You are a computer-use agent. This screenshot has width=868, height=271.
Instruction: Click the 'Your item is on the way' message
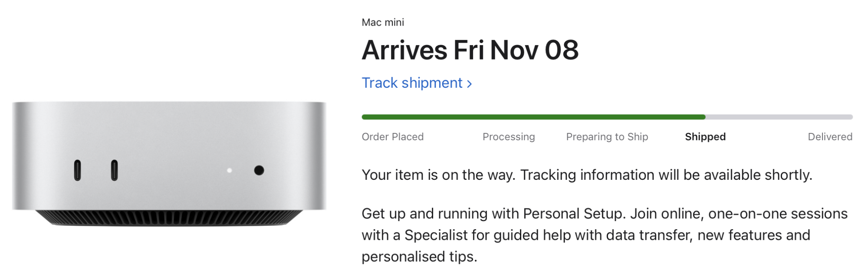tap(587, 175)
